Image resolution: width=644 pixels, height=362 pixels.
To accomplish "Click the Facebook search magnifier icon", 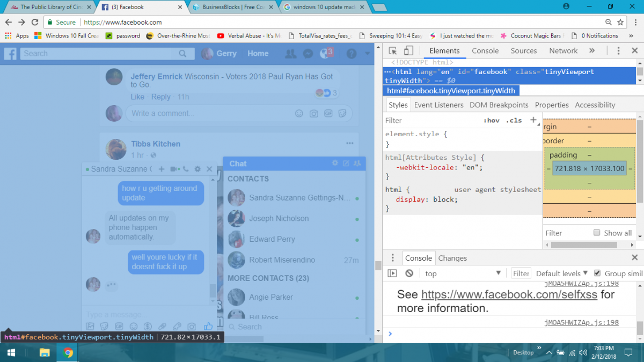I will [182, 54].
